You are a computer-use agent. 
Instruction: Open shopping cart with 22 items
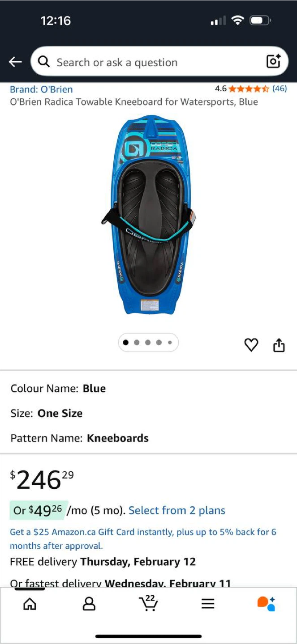(148, 603)
